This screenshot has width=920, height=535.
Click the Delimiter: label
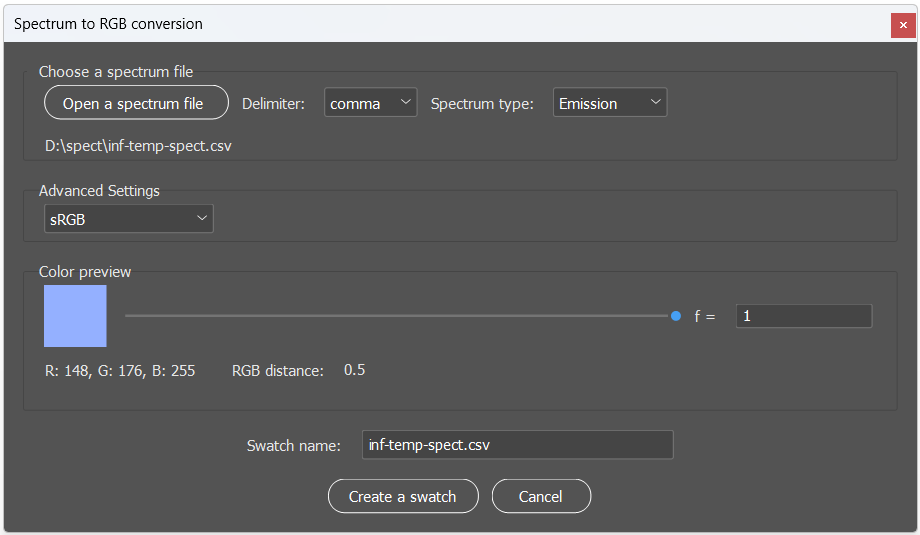click(273, 104)
